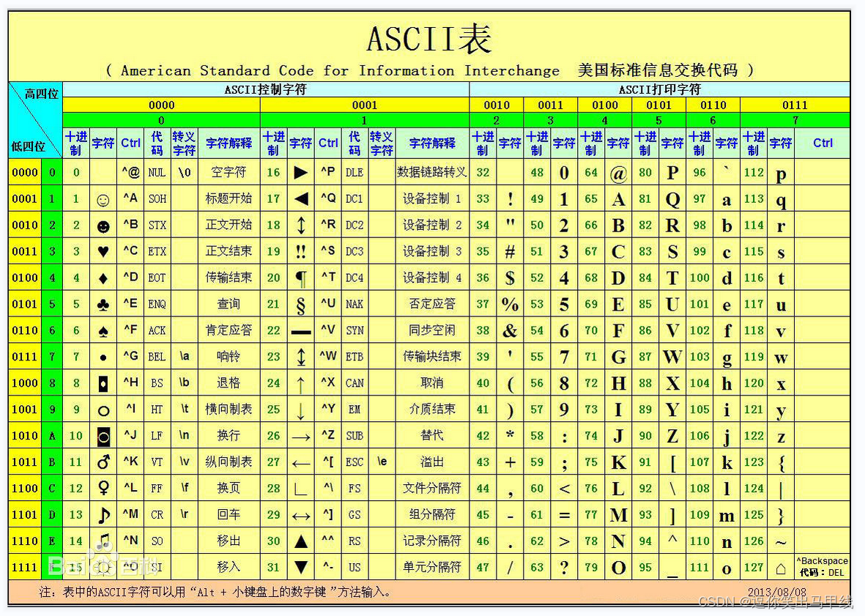Select the heart symbol in the ETX row

(x=103, y=252)
